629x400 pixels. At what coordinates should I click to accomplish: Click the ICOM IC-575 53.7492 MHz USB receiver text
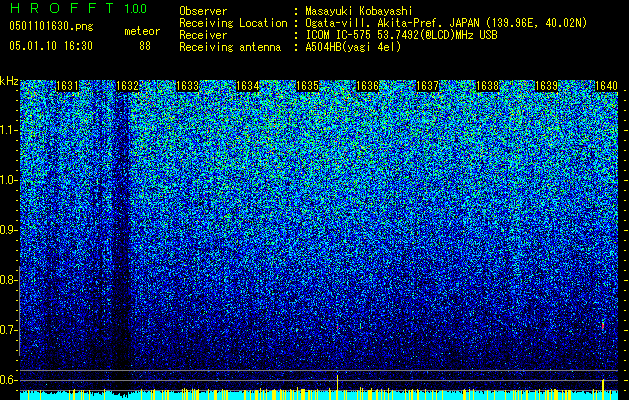(x=401, y=35)
